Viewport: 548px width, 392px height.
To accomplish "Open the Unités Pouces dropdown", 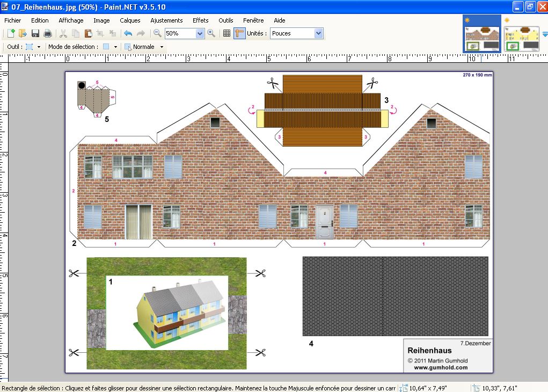I will [318, 33].
